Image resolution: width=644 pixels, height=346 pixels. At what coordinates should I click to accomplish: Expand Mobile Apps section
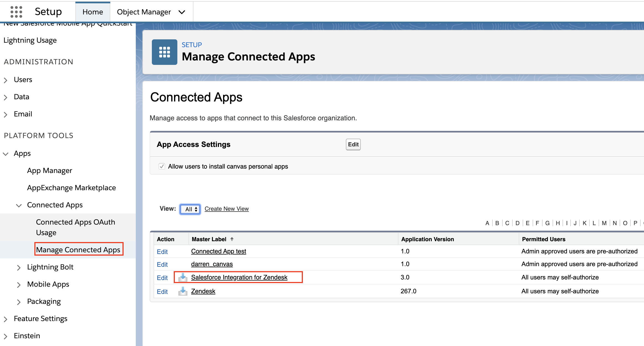(19, 284)
